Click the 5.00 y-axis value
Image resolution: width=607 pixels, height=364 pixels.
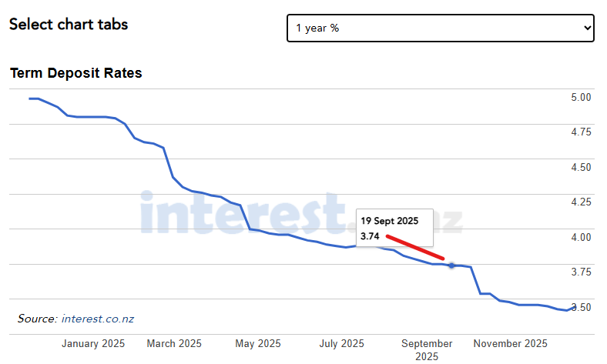pos(581,97)
